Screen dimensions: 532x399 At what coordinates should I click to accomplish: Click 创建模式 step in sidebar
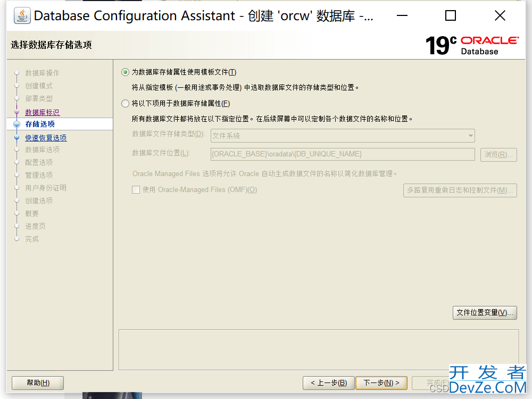tap(39, 86)
